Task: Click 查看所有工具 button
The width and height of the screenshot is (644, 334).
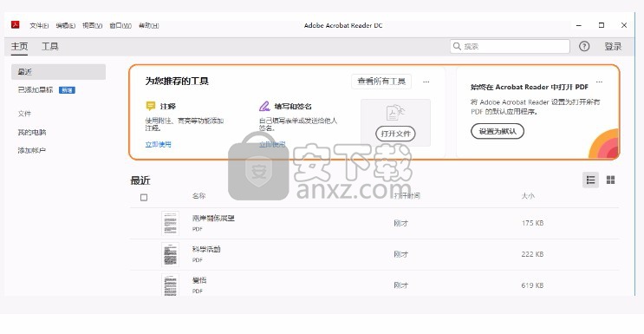Action: (381, 82)
